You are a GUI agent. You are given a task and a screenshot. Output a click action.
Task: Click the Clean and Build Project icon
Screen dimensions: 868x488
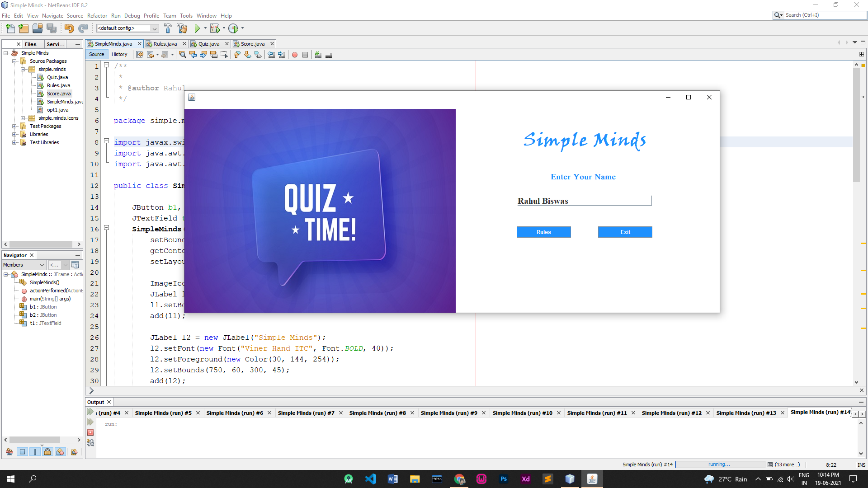tap(182, 28)
